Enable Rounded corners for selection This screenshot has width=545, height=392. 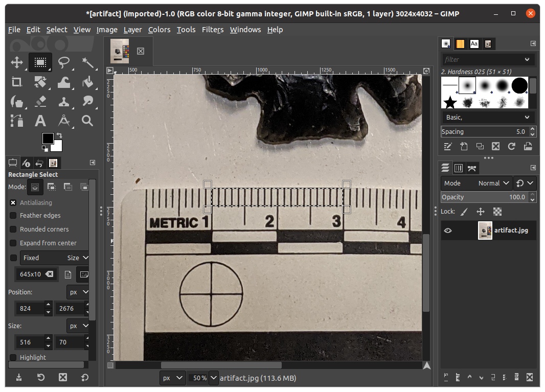13,229
